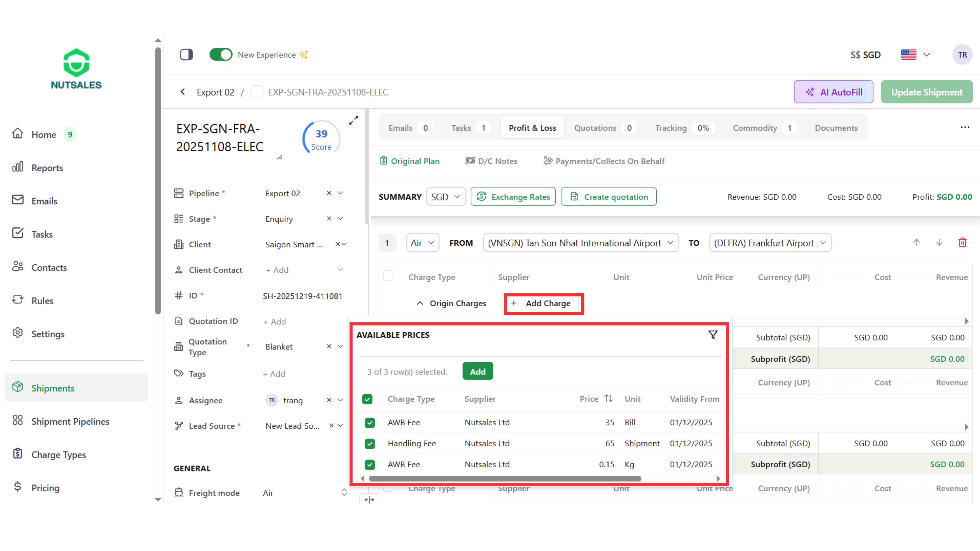980x551 pixels.
Task: Click the filter icon in Available Prices
Action: point(713,335)
